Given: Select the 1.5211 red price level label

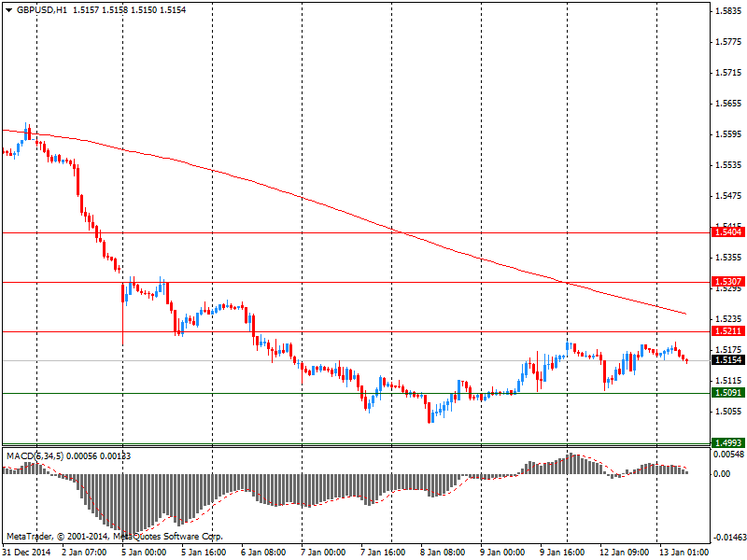Looking at the screenshot, I should (727, 330).
